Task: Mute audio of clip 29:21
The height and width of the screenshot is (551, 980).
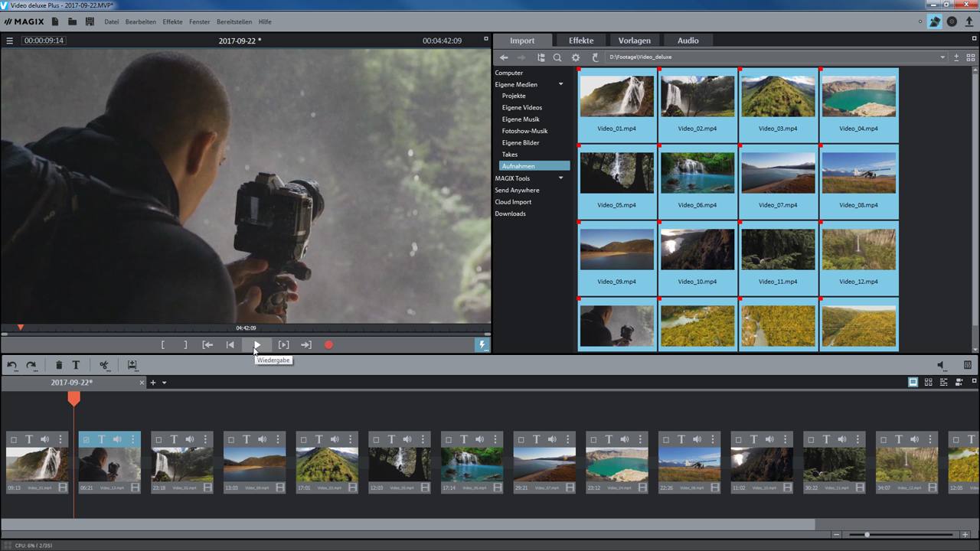Action: tap(552, 440)
